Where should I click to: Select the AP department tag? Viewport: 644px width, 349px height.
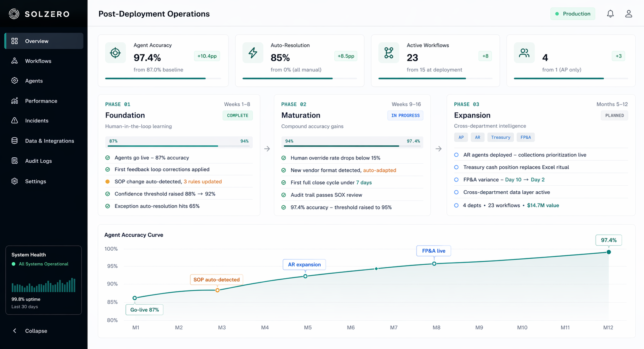click(461, 137)
